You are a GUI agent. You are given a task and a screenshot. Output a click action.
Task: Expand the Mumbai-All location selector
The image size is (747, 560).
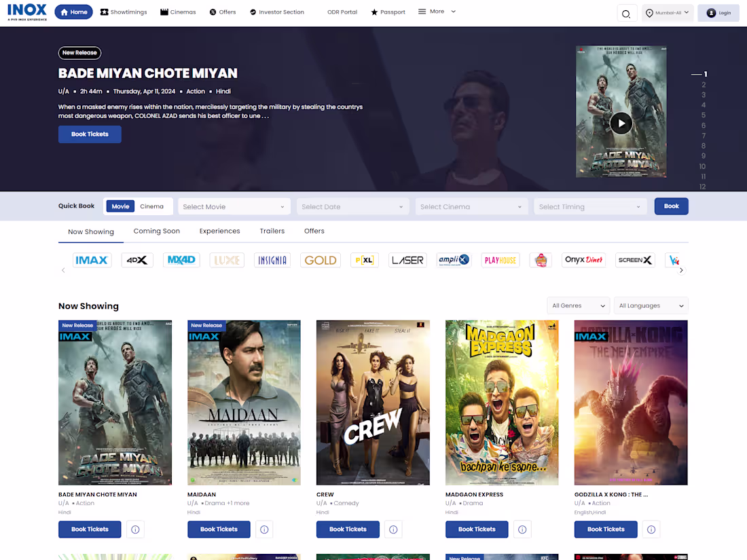(668, 12)
